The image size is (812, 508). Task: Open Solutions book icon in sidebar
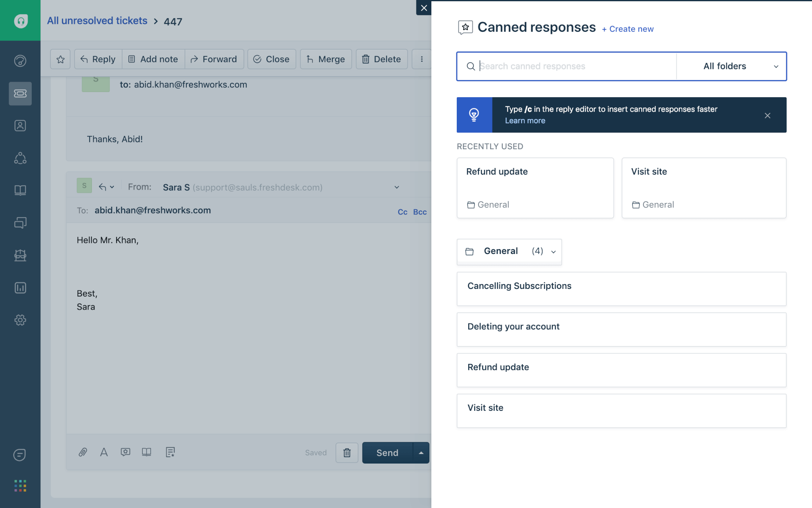(x=20, y=190)
